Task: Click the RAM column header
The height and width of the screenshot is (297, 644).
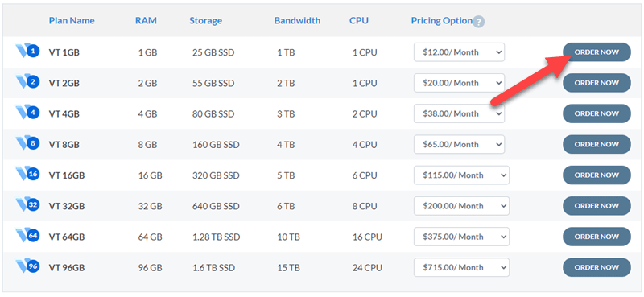Action: (146, 21)
